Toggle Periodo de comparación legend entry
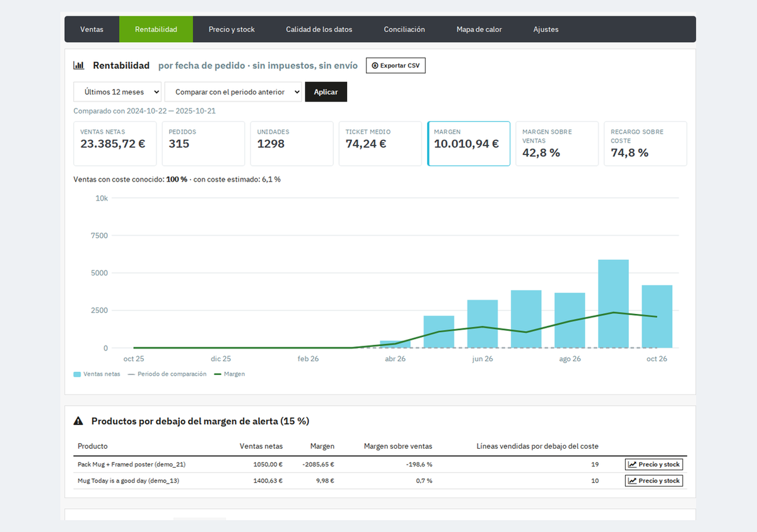757x532 pixels. (x=167, y=374)
